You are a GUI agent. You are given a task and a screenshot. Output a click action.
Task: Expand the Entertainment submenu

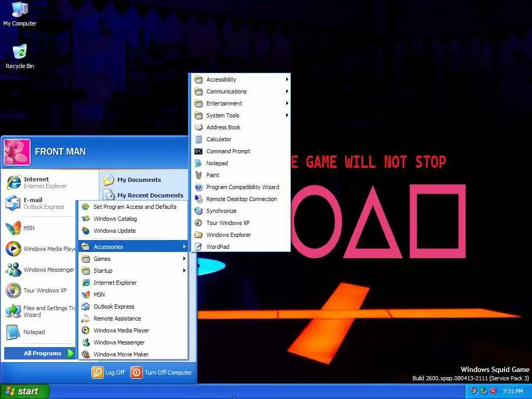tap(241, 103)
